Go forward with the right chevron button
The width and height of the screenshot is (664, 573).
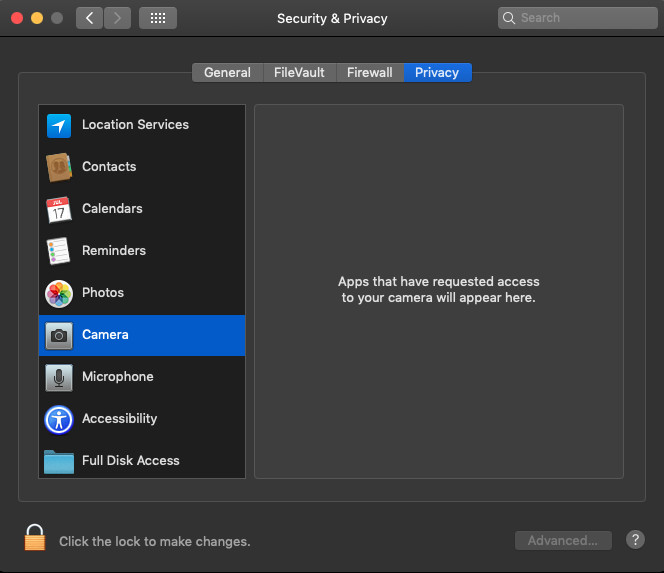point(117,18)
